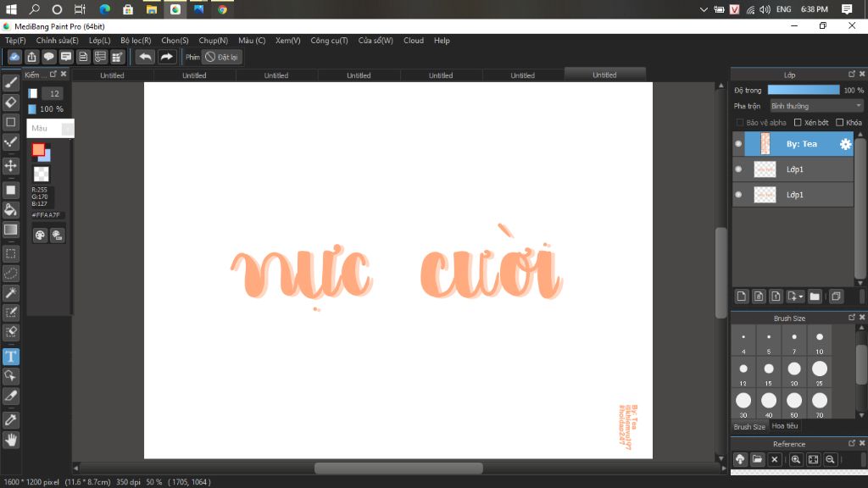This screenshot has width=868, height=488.
Task: Select the Select Pen tool
Action: click(10, 313)
